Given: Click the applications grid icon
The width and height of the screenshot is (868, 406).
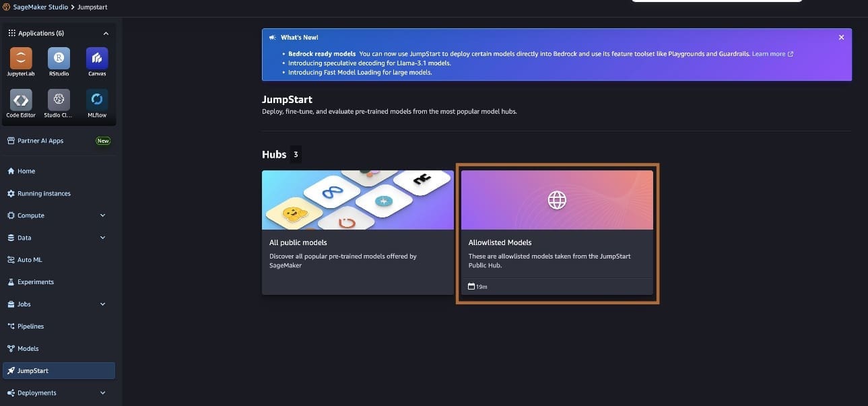Looking at the screenshot, I should [11, 33].
